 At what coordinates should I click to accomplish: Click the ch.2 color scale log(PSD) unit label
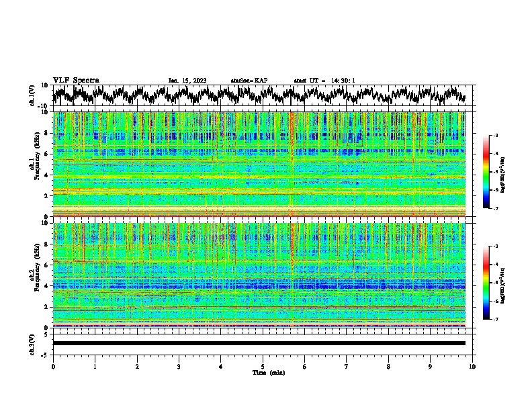(x=503, y=286)
